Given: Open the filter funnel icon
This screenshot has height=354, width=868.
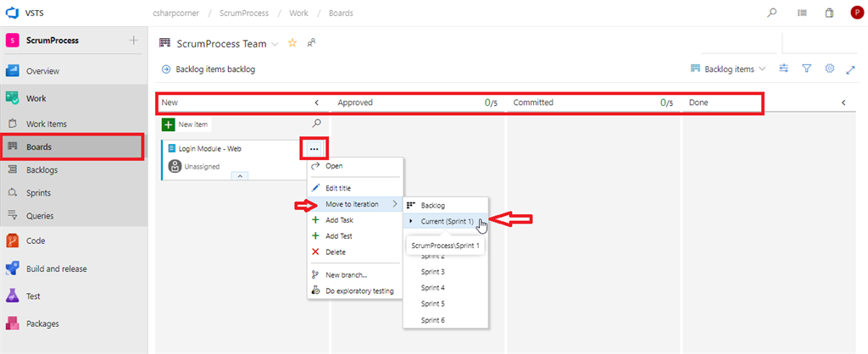Looking at the screenshot, I should click(807, 69).
